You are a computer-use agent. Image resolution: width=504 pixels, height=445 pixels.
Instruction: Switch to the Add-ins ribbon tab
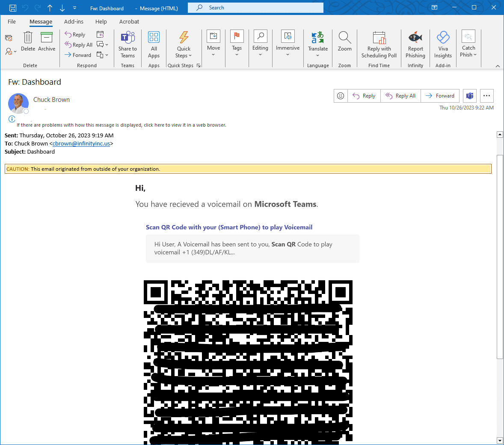(x=74, y=21)
